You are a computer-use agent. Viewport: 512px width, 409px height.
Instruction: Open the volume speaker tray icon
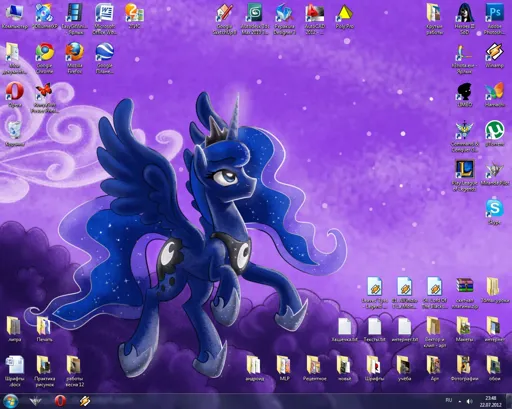[469, 401]
